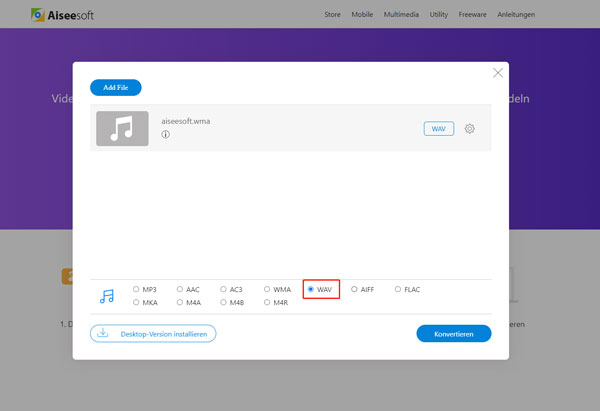This screenshot has width=600, height=411.
Task: Select the MKA format radio button
Action: click(x=136, y=302)
